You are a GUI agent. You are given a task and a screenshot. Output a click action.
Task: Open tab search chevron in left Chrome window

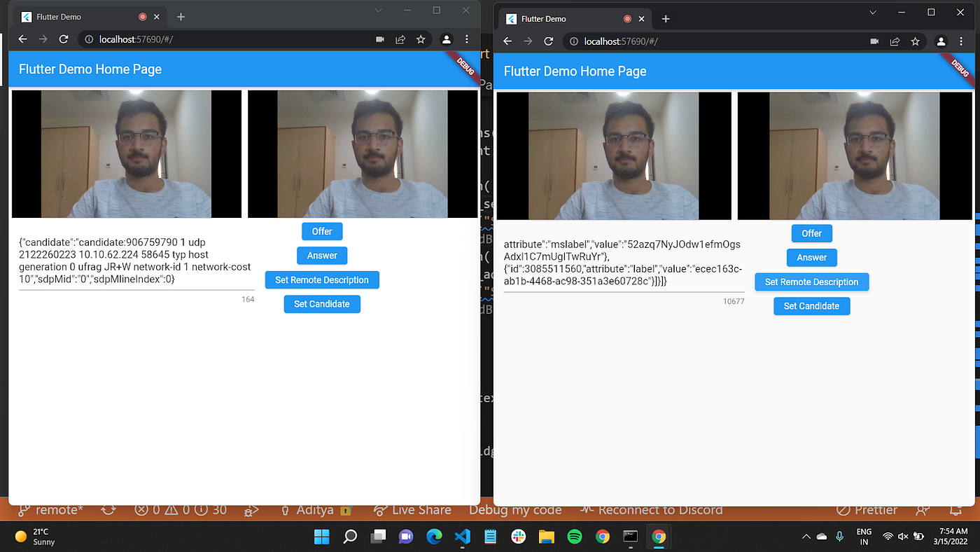pyautogui.click(x=378, y=10)
